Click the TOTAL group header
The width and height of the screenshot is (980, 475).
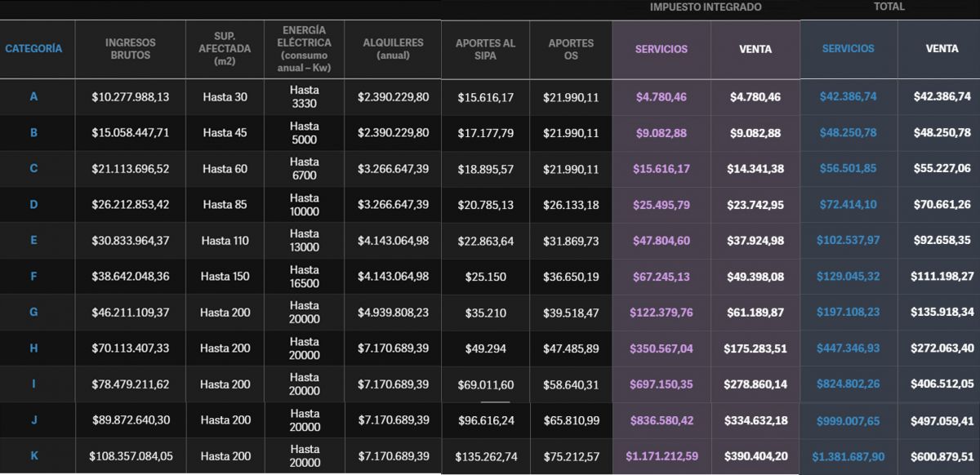click(x=889, y=7)
